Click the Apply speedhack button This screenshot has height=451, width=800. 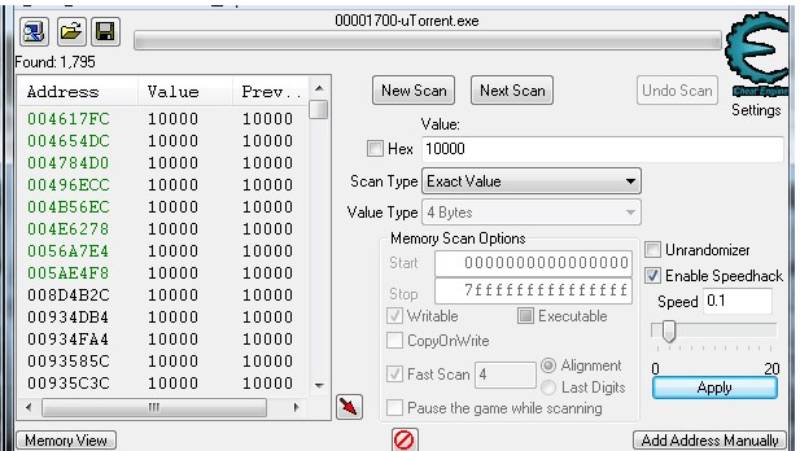coord(714,388)
